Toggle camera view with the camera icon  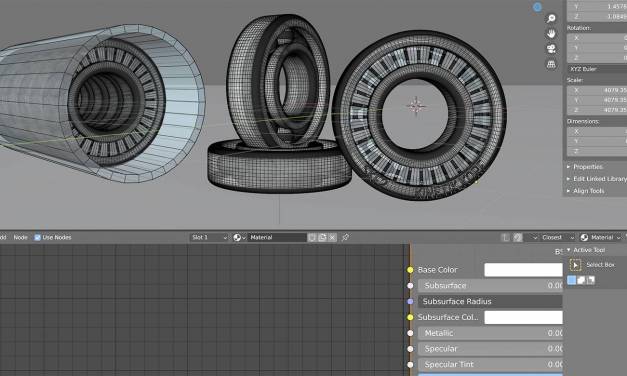tap(551, 49)
